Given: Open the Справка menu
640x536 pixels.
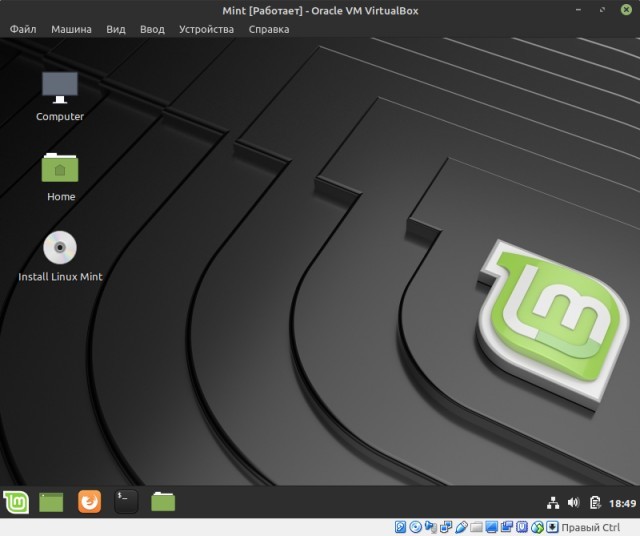Looking at the screenshot, I should point(269,29).
